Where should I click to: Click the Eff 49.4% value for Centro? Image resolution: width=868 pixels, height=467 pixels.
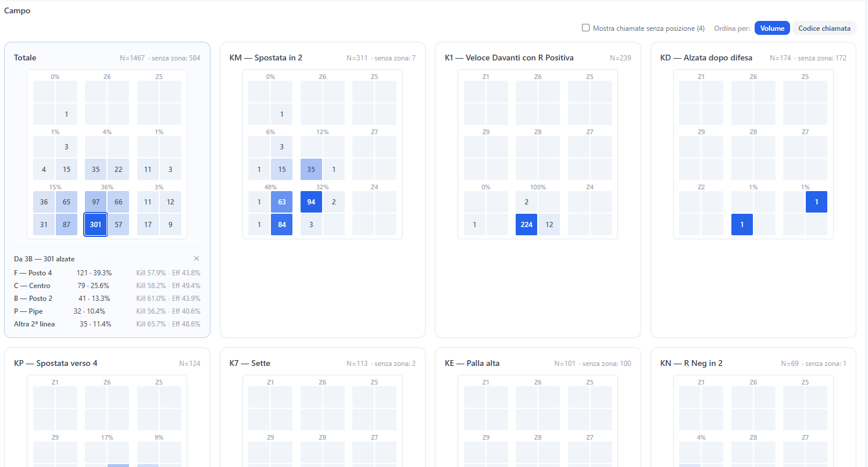pos(186,286)
